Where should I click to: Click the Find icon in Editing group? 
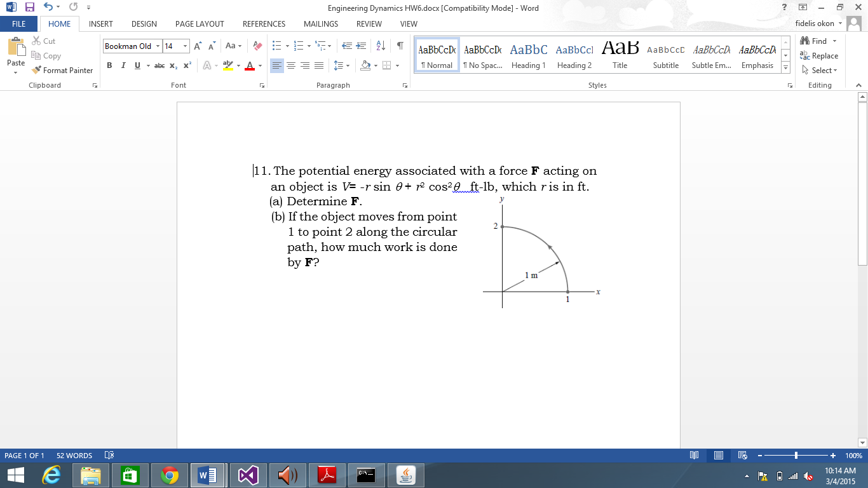pyautogui.click(x=804, y=41)
